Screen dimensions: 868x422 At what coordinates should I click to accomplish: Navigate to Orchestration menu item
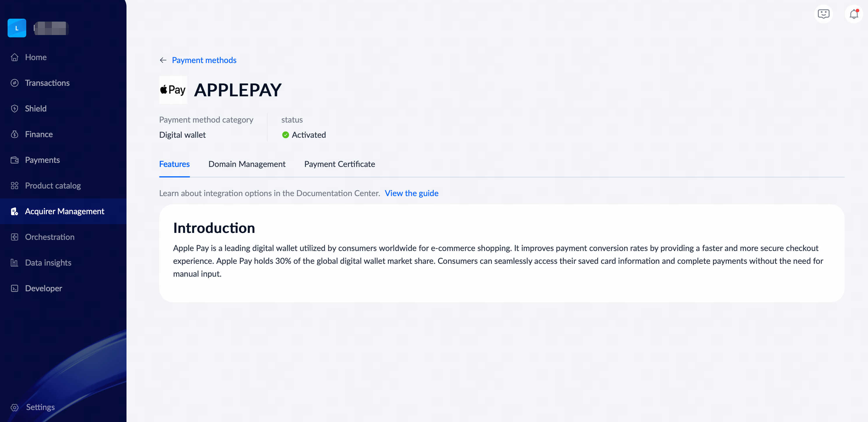point(50,237)
